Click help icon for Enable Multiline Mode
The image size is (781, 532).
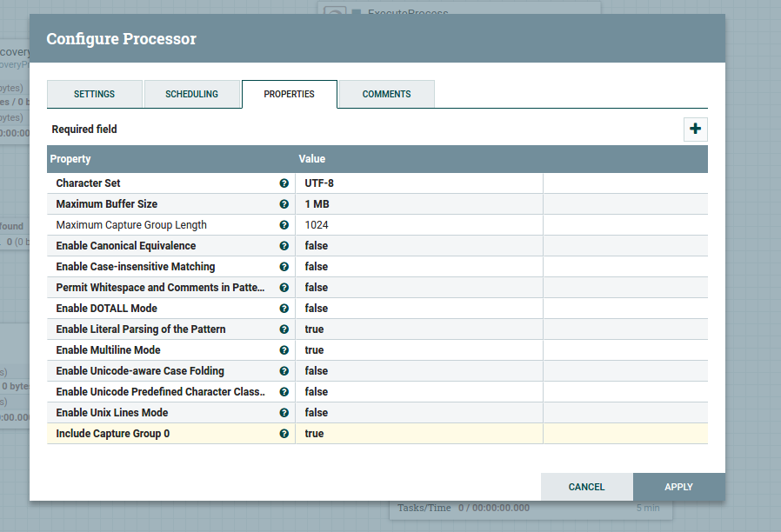(284, 350)
